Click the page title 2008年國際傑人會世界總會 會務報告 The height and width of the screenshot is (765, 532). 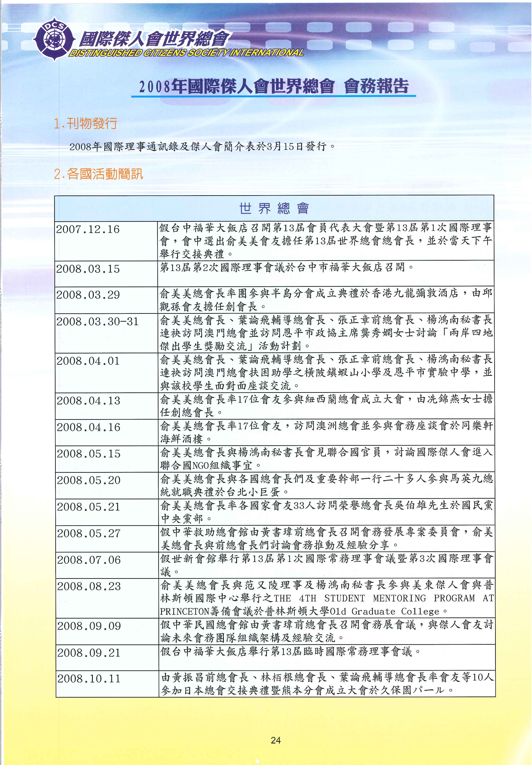(273, 86)
